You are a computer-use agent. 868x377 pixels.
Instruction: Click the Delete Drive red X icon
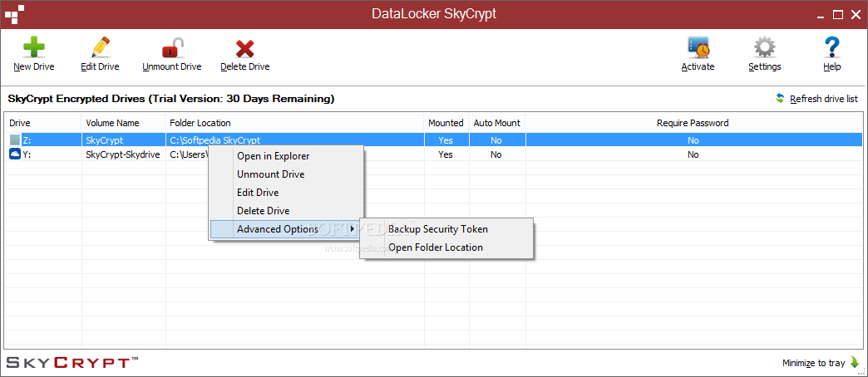click(x=244, y=49)
